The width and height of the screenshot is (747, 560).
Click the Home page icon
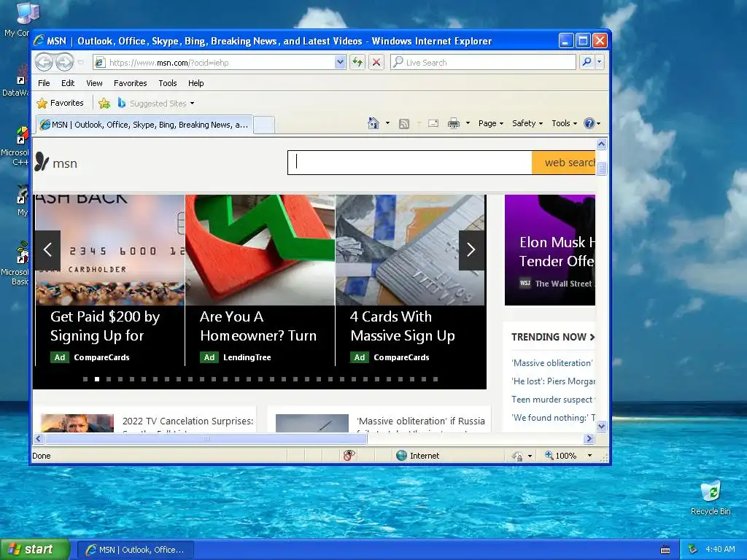(x=373, y=123)
